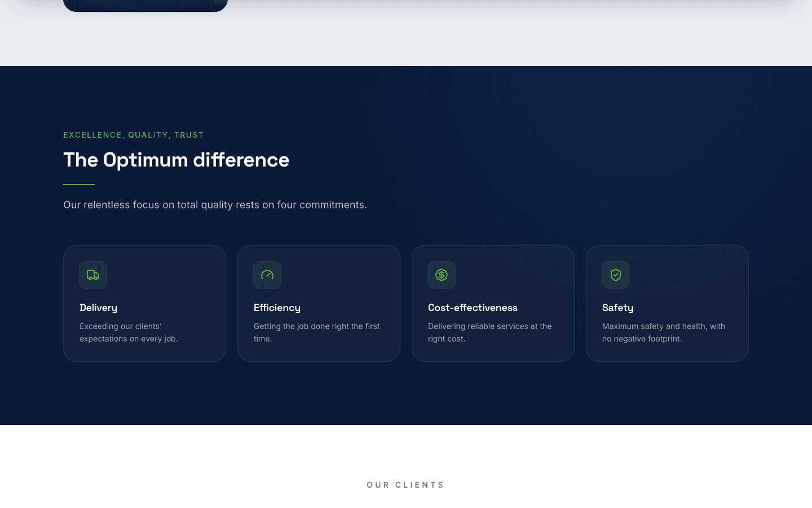Click the "OUR CLIENTS" section label

pos(406,485)
